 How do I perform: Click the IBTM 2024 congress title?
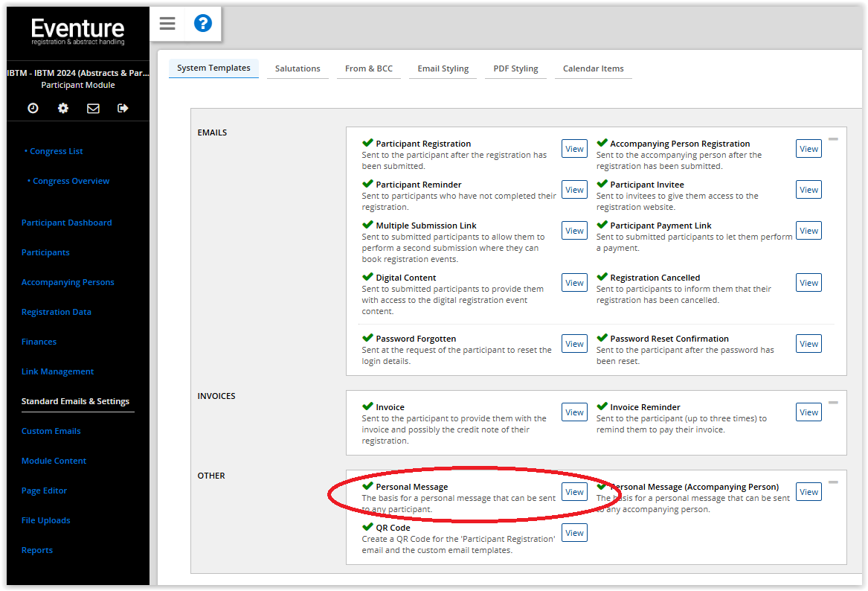pos(78,73)
